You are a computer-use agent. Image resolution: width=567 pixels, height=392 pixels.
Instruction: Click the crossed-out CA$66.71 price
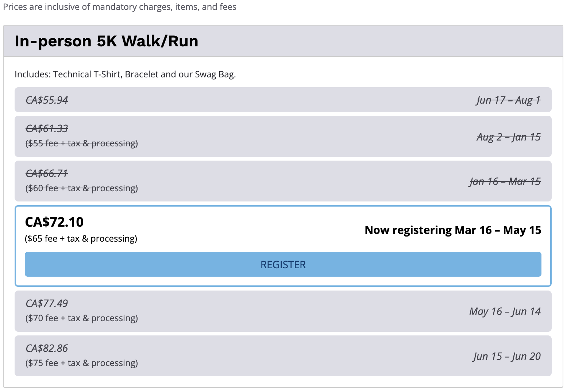(47, 173)
